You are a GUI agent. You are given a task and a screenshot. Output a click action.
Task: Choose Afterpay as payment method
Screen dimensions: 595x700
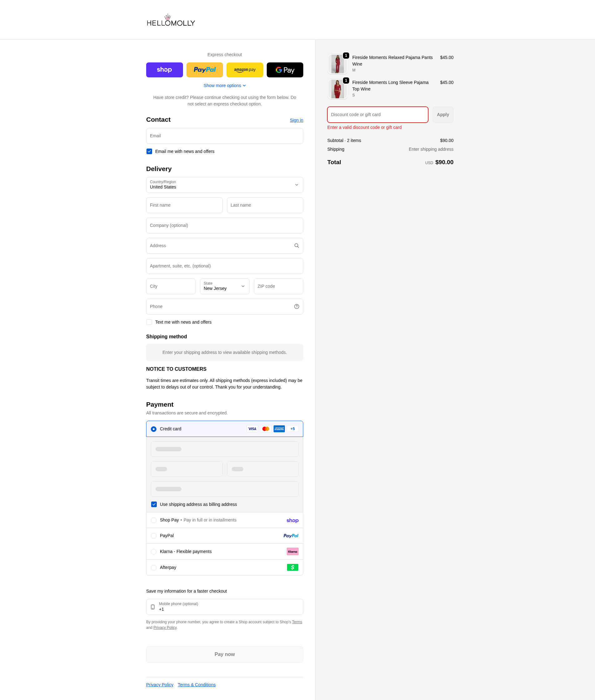click(153, 568)
